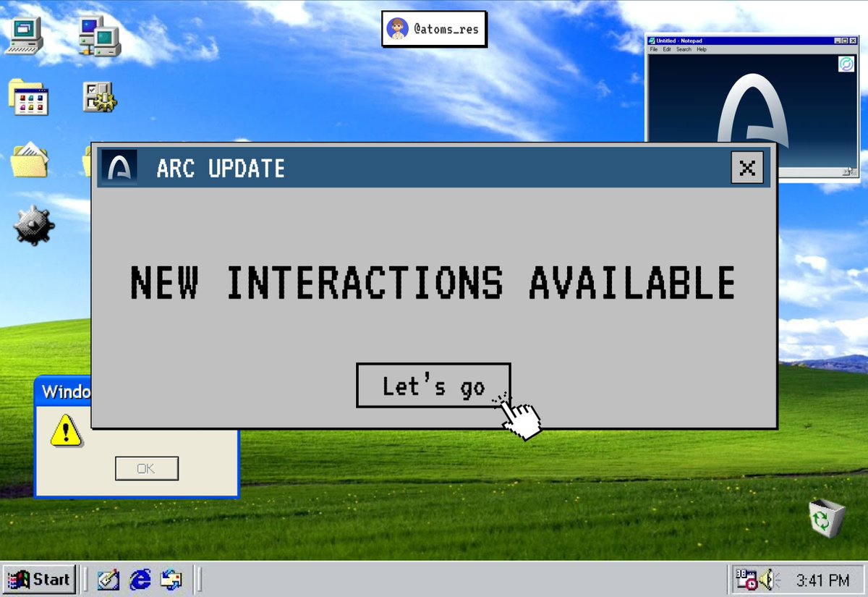Maximize the Untitled - Notepad window

click(x=845, y=41)
